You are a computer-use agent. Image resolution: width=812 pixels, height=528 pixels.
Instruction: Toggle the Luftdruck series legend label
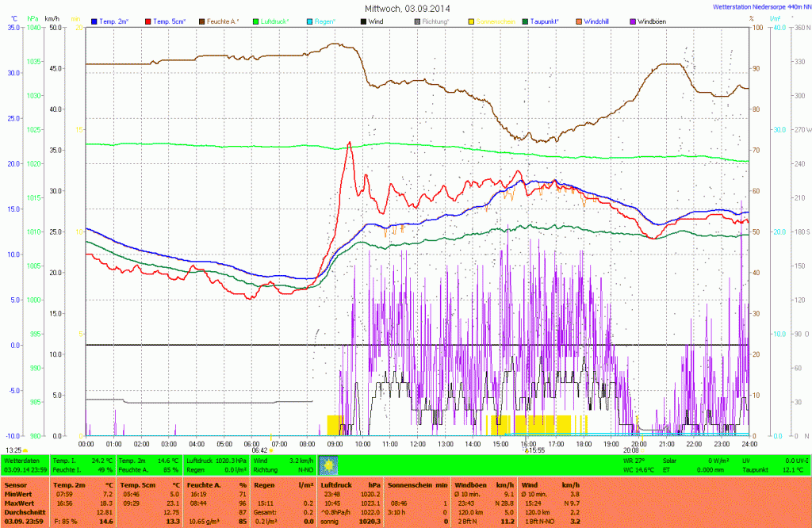pyautogui.click(x=276, y=21)
